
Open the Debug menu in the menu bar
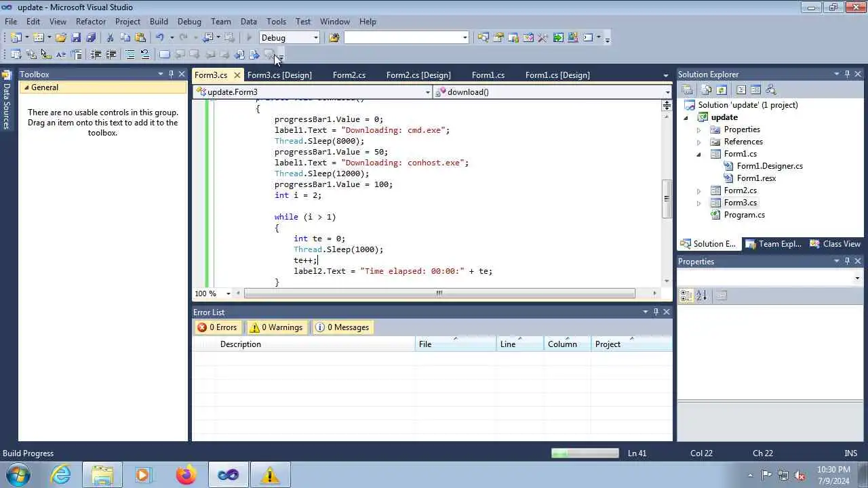[189, 21]
